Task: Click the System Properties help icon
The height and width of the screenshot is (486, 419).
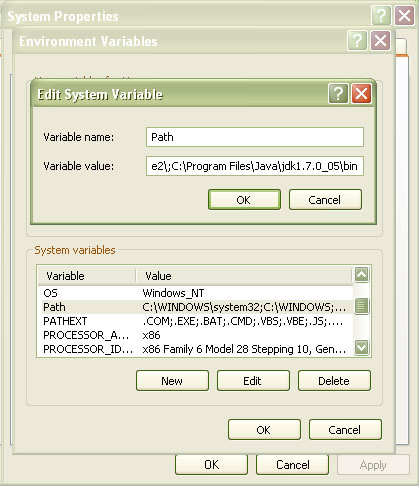Action: pyautogui.click(x=381, y=15)
